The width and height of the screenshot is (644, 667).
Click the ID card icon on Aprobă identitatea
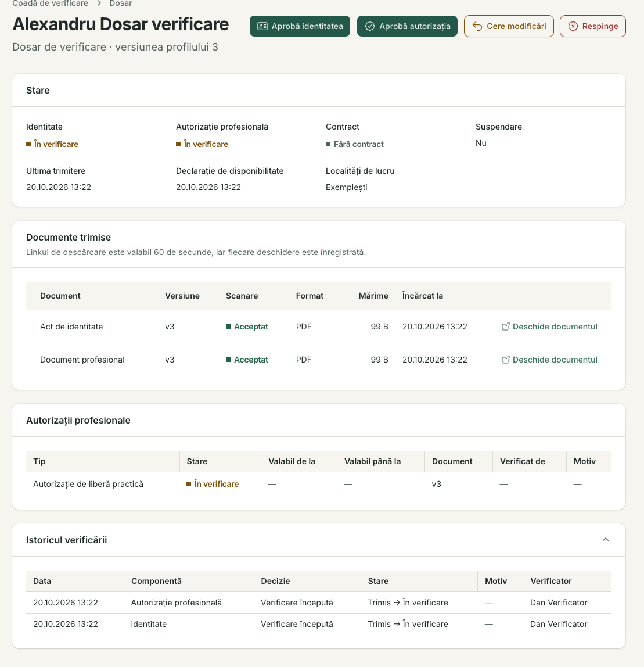coord(262,26)
